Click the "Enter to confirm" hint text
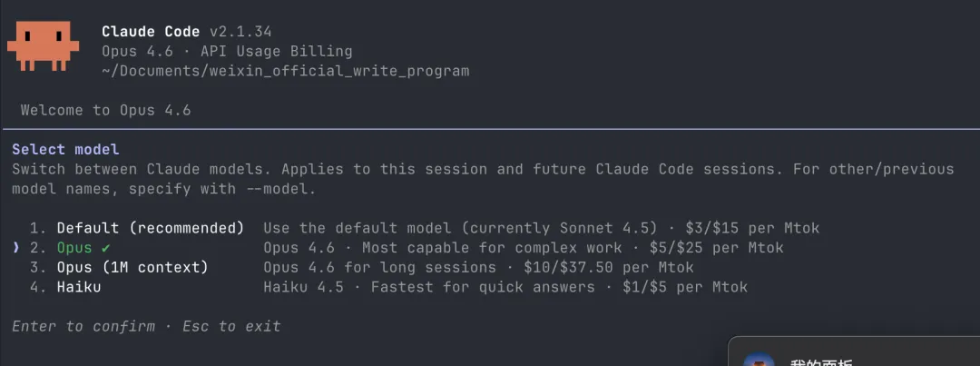This screenshot has height=366, width=980. click(x=83, y=327)
